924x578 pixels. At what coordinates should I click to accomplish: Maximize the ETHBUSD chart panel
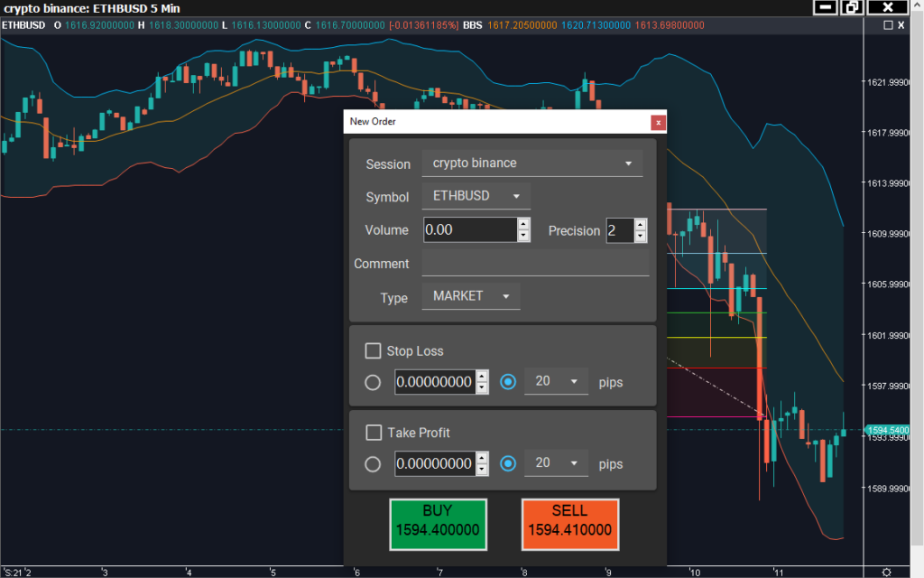[889, 25]
